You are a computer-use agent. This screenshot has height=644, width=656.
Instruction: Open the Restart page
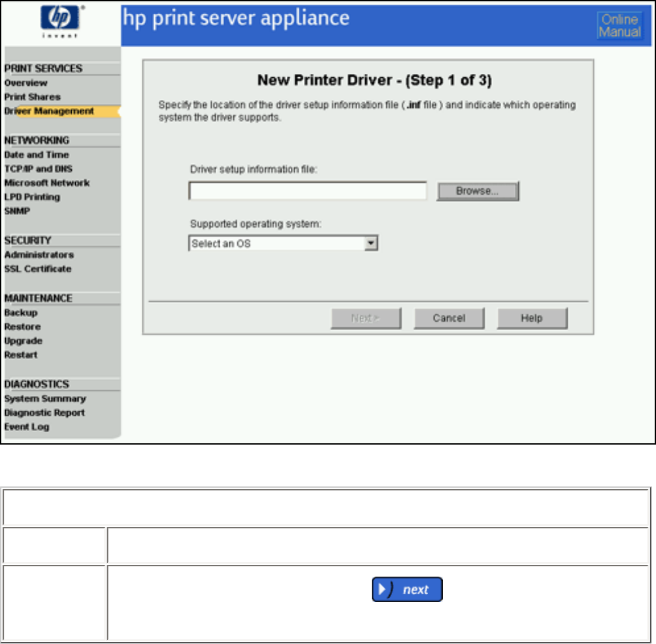21,354
